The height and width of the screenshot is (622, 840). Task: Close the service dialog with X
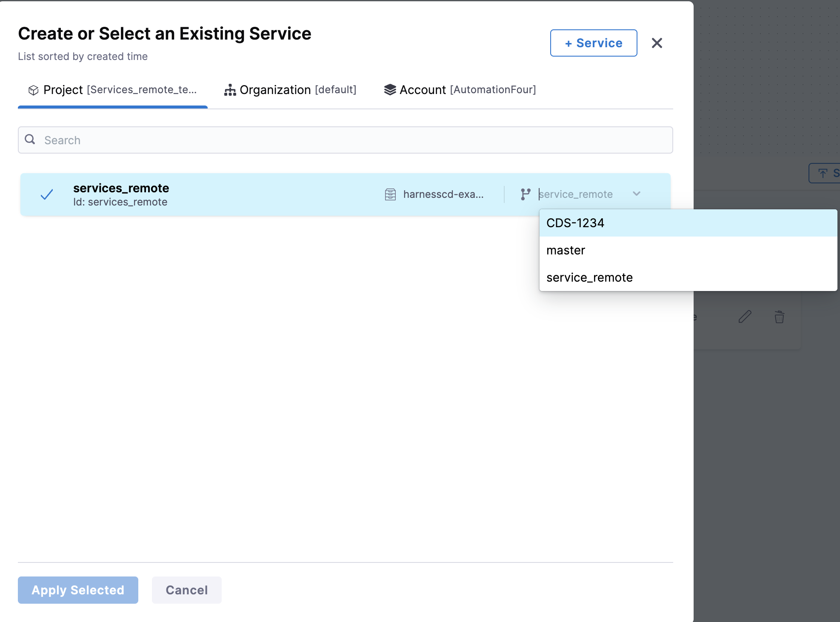tap(657, 43)
